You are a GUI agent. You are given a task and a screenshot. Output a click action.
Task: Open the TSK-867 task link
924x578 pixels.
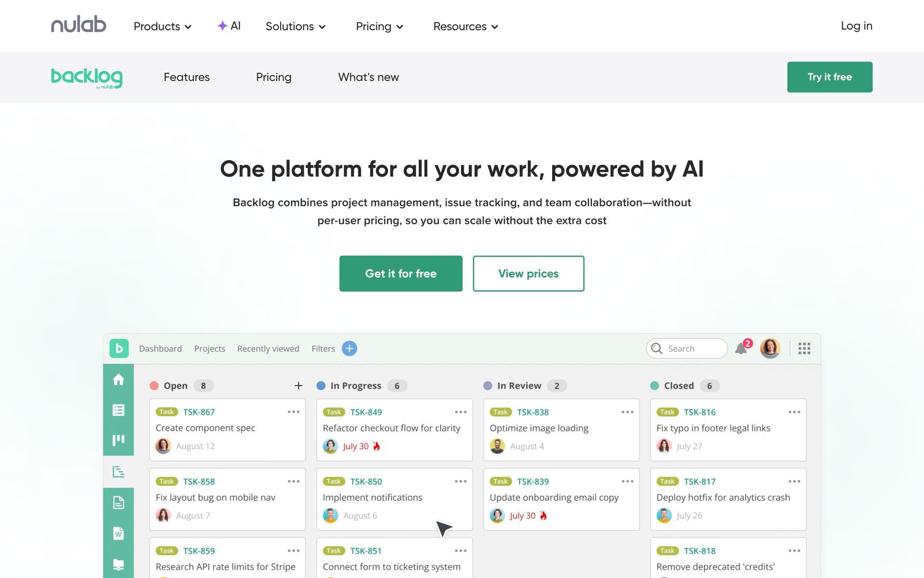coord(199,412)
